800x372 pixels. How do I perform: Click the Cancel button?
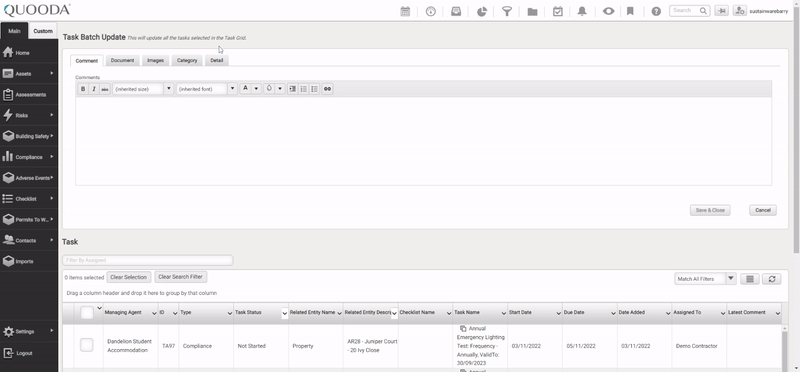click(763, 210)
